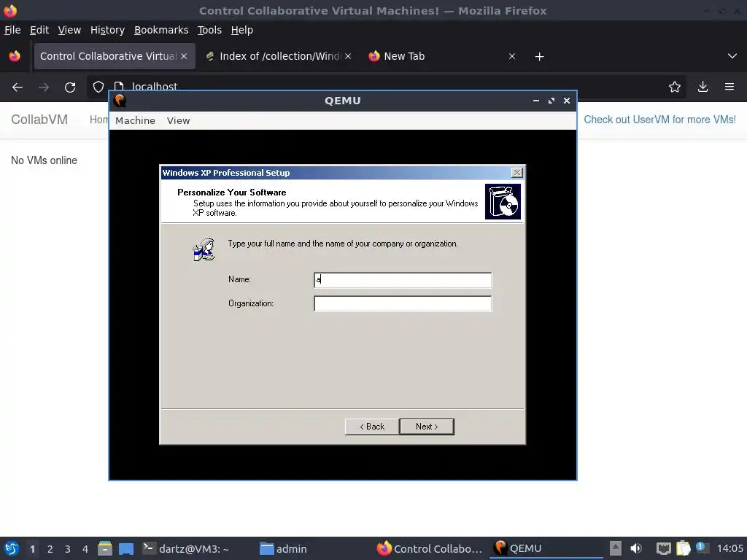
Task: Click the user registration icon in Setup
Action: (x=204, y=249)
